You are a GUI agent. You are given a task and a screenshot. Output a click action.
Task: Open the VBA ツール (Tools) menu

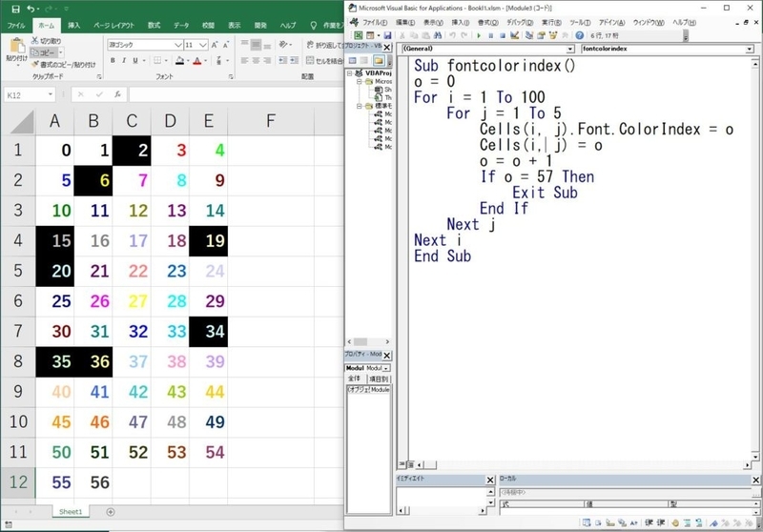[x=580, y=22]
